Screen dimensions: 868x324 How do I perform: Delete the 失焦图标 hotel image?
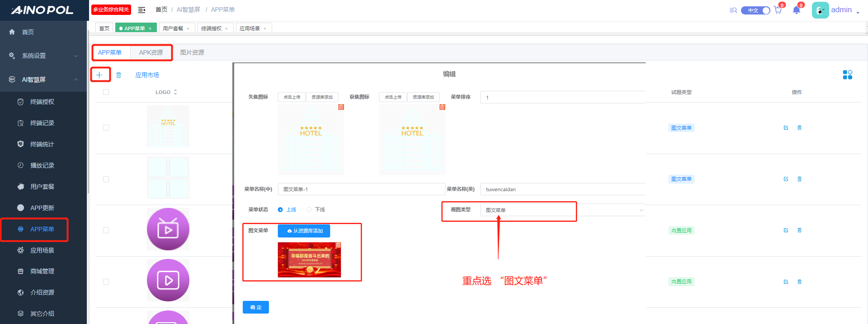point(341,107)
